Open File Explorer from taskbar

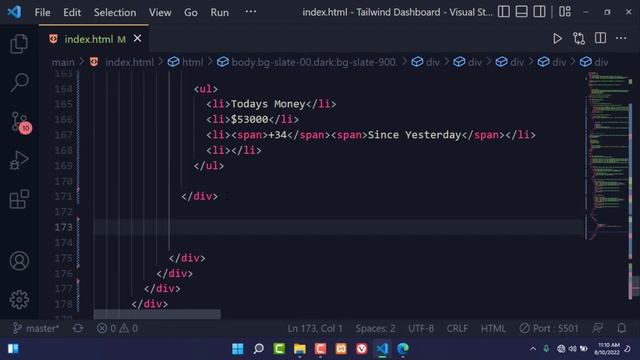click(x=300, y=349)
